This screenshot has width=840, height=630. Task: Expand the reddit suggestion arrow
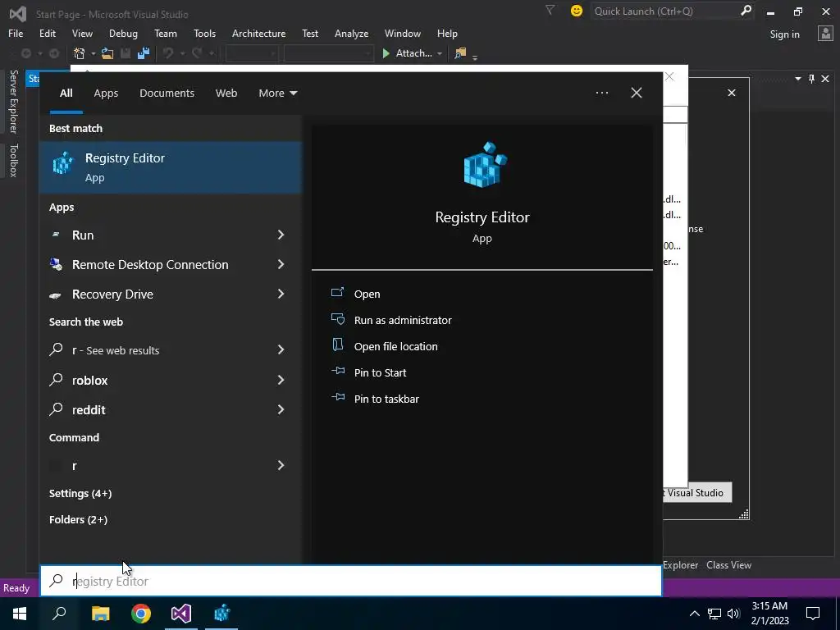pos(281,409)
